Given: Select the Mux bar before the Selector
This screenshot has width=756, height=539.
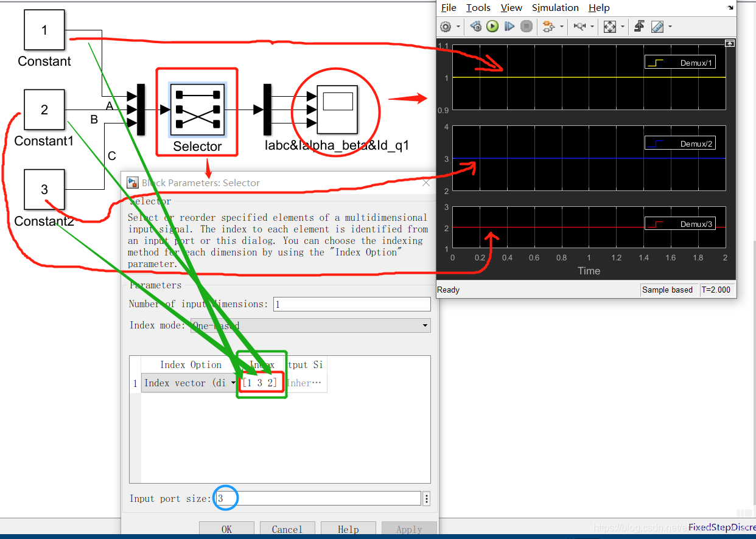Looking at the screenshot, I should [x=141, y=110].
